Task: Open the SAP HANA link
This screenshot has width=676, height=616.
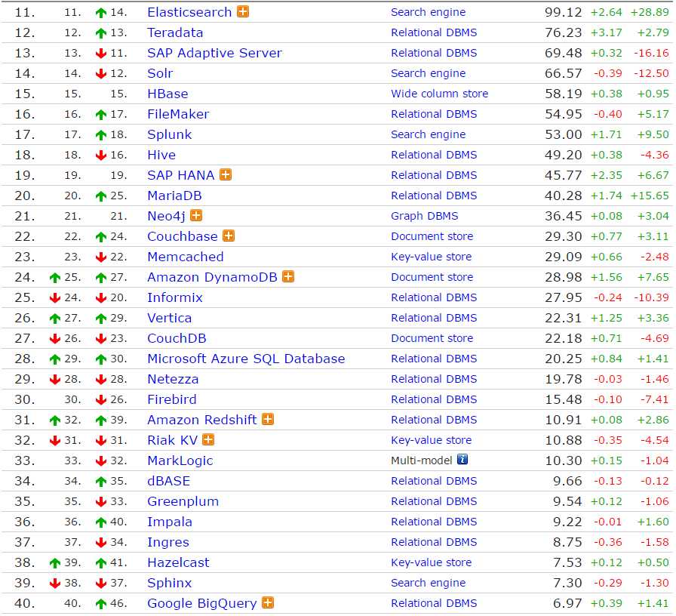Action: 180,175
